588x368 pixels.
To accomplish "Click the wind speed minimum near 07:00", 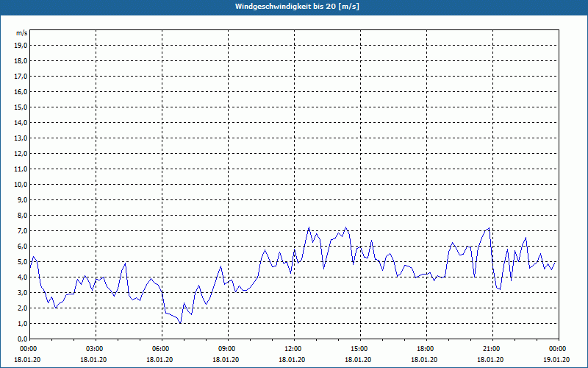I will [180, 323].
